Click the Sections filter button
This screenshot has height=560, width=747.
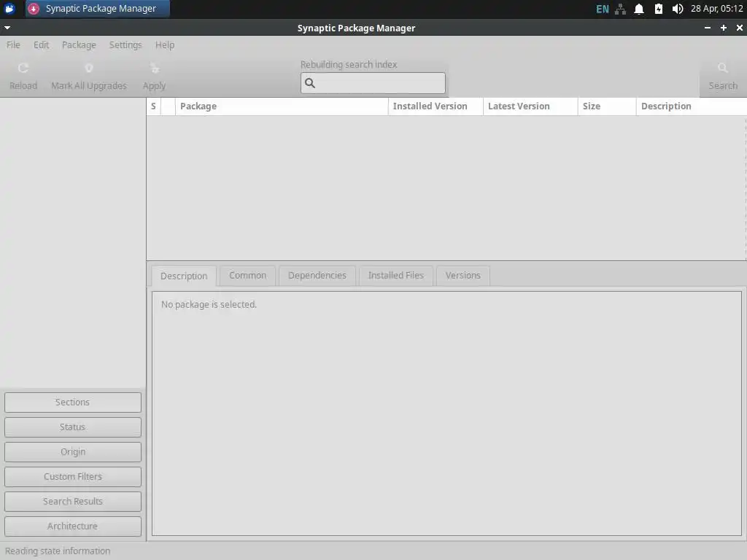click(x=73, y=402)
